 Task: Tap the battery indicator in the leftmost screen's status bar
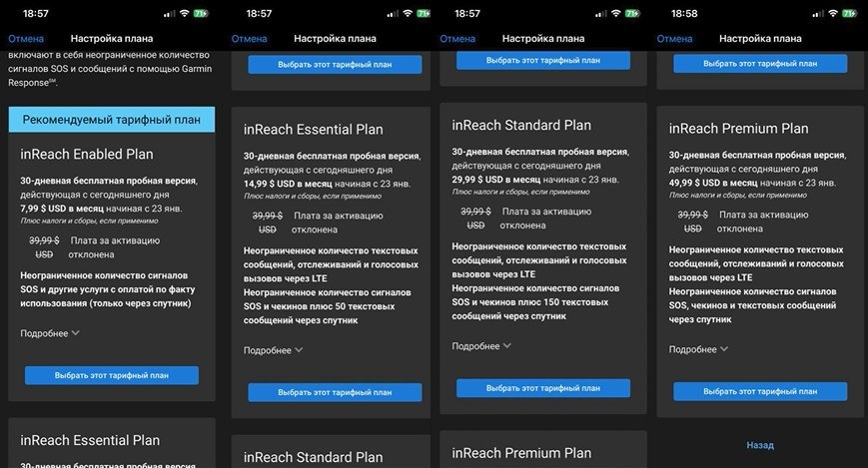(x=203, y=14)
